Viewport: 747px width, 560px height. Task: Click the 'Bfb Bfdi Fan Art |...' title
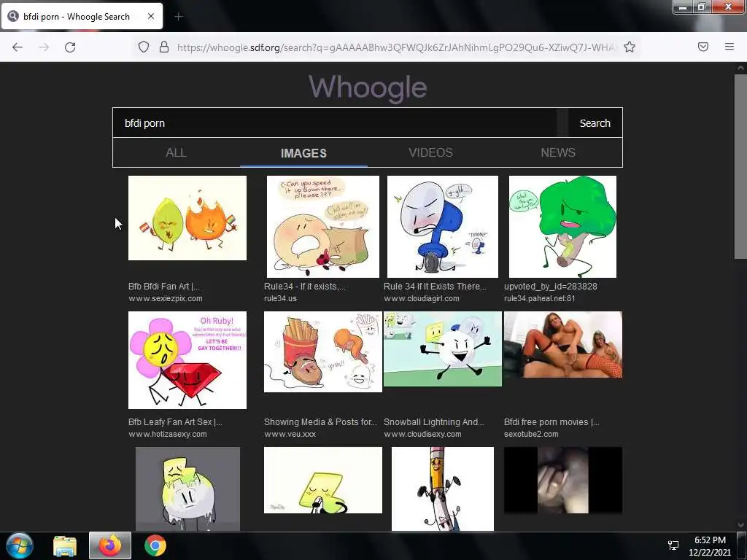(164, 286)
